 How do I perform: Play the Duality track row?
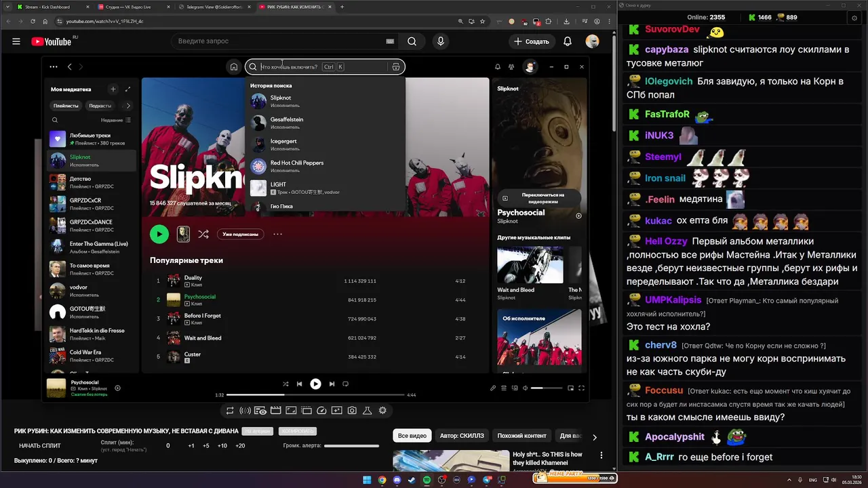pos(315,281)
